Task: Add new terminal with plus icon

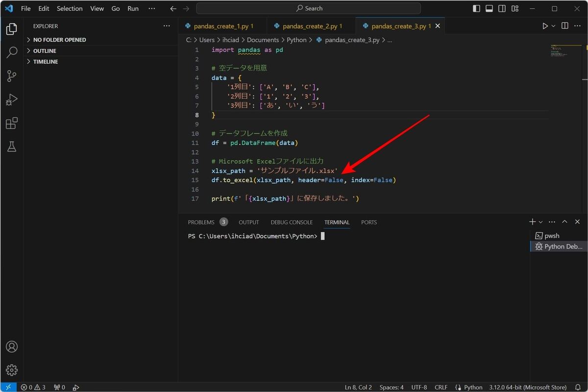Action: [x=533, y=222]
